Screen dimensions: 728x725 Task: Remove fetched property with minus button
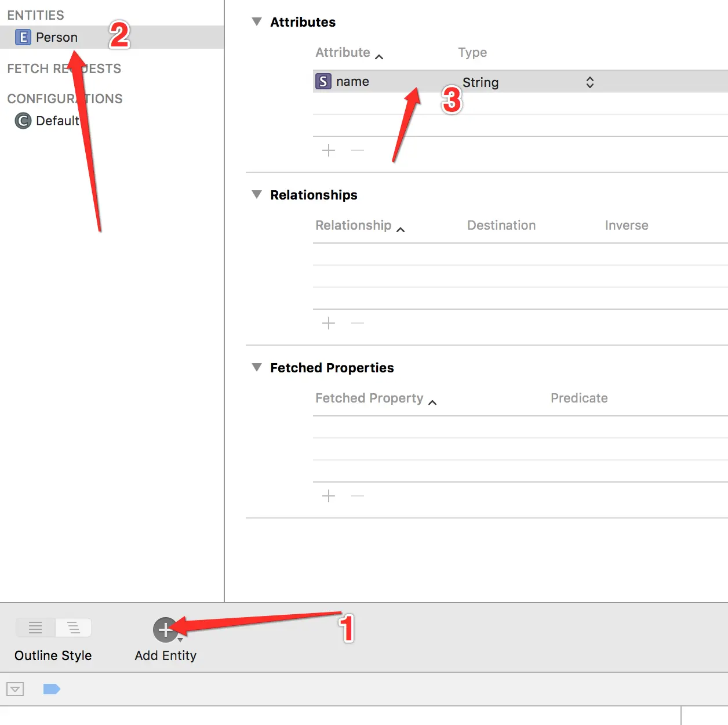pos(358,496)
